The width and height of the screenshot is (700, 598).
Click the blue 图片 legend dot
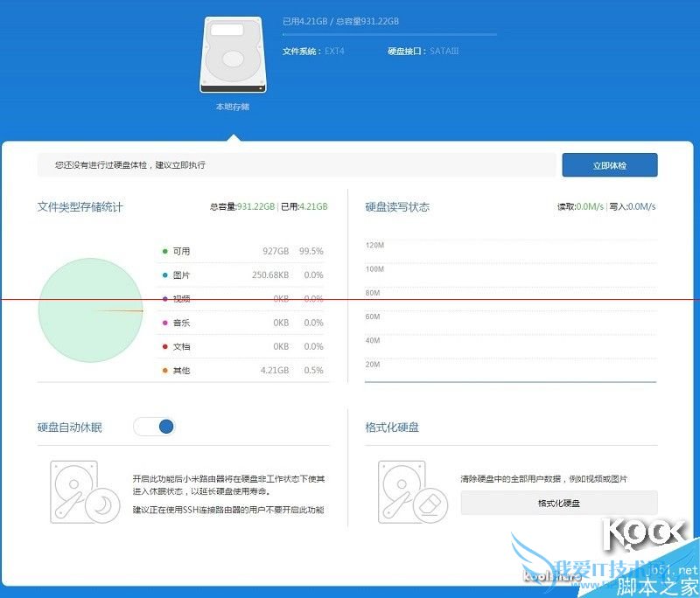(164, 275)
